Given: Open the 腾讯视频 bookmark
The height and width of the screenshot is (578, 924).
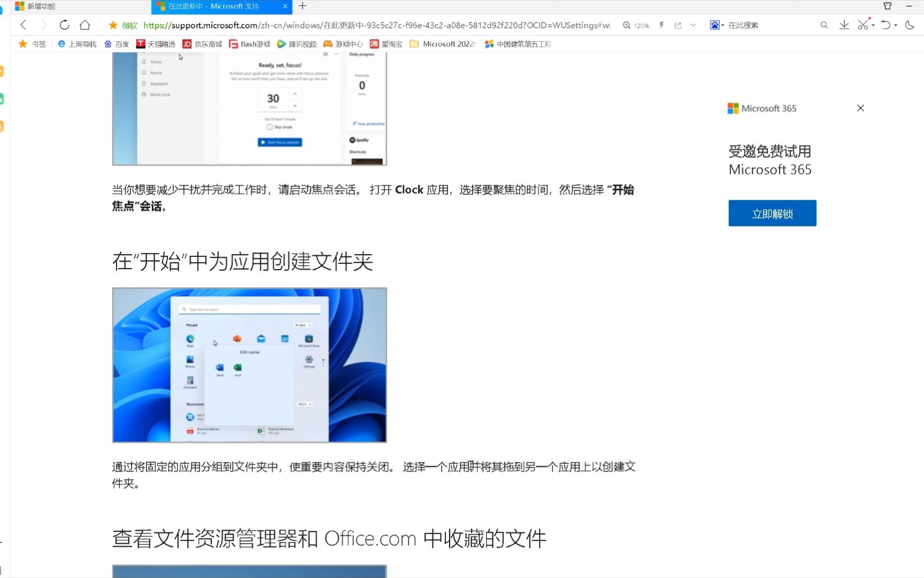Looking at the screenshot, I should 297,44.
